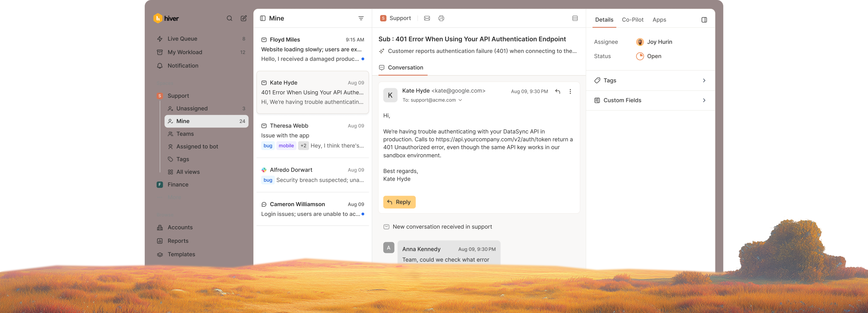Open Live Queue in sidebar
This screenshot has width=868, height=313.
pos(182,39)
